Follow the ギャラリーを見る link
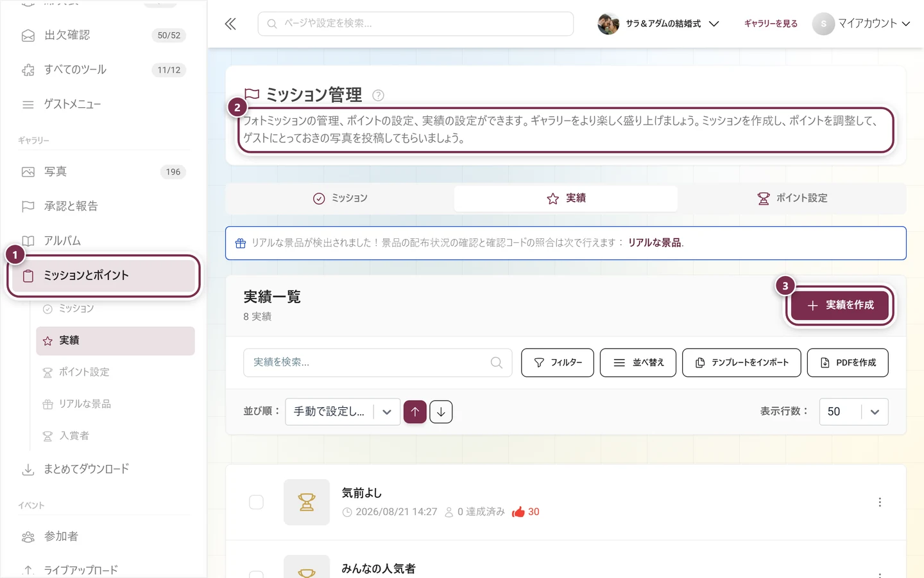The width and height of the screenshot is (924, 578). 771,24
